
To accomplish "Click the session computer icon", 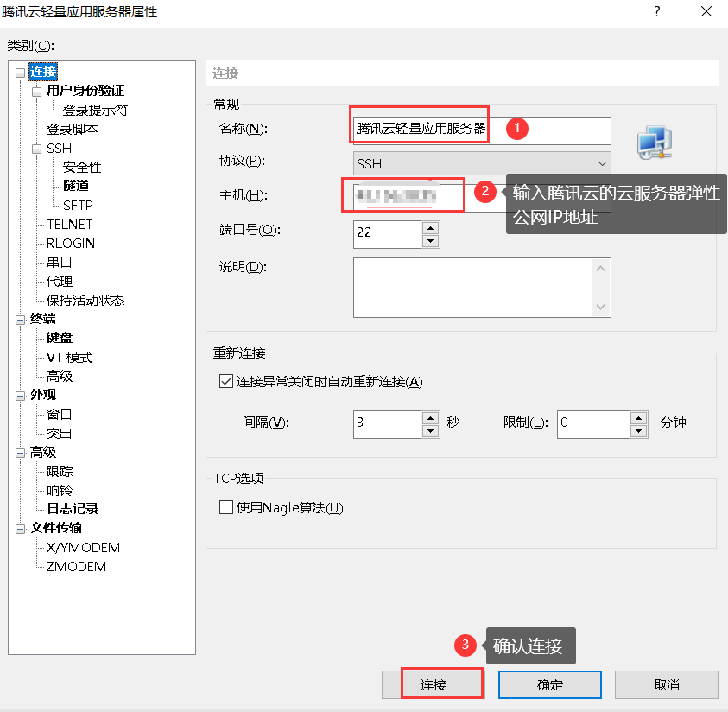I will point(655,142).
